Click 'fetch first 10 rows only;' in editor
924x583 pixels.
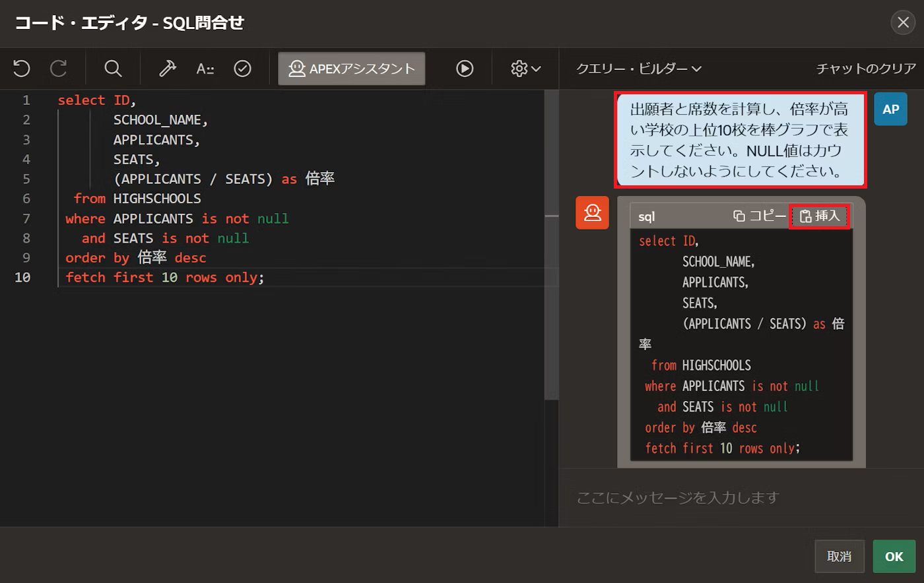click(x=165, y=277)
